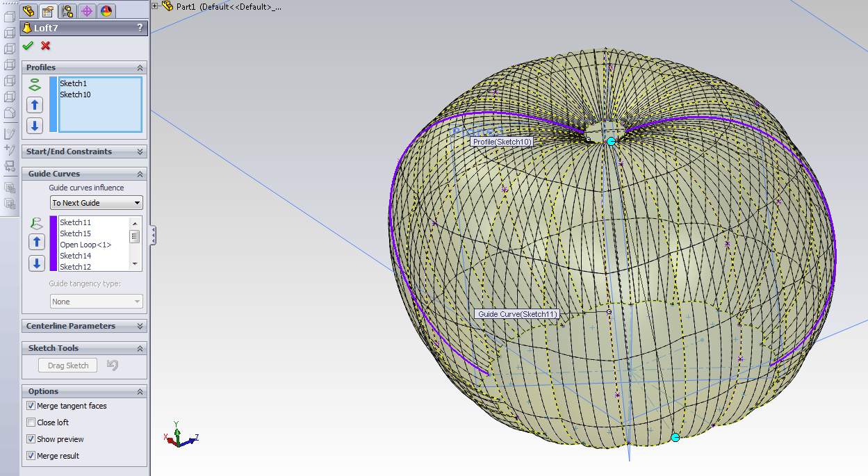The image size is (868, 476).
Task: Open the FeatureManager design tree tab
Action: [x=28, y=10]
